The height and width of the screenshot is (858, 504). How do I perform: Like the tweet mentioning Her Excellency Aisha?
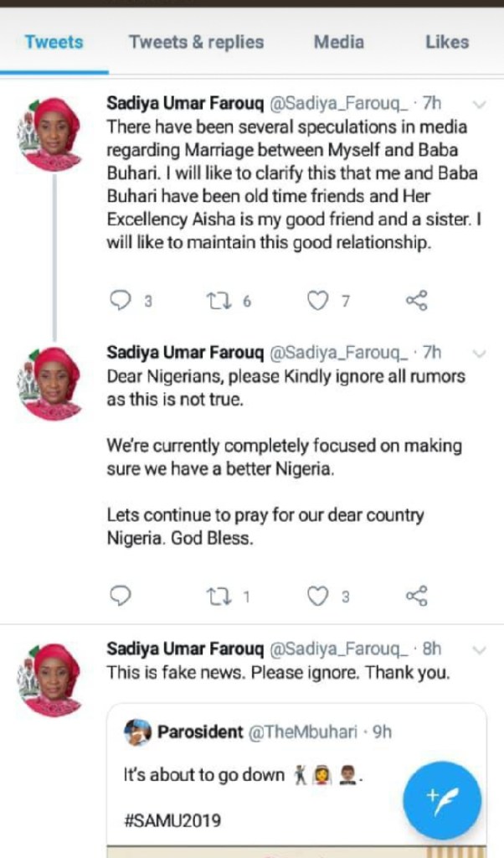pyautogui.click(x=317, y=301)
